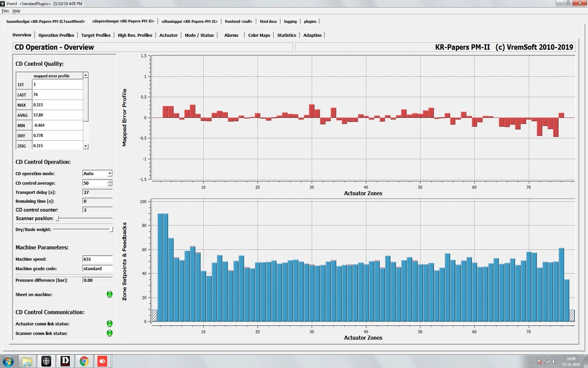This screenshot has height=368, width=588.
Task: Click the volume speaker tray icon
Action: [x=555, y=362]
